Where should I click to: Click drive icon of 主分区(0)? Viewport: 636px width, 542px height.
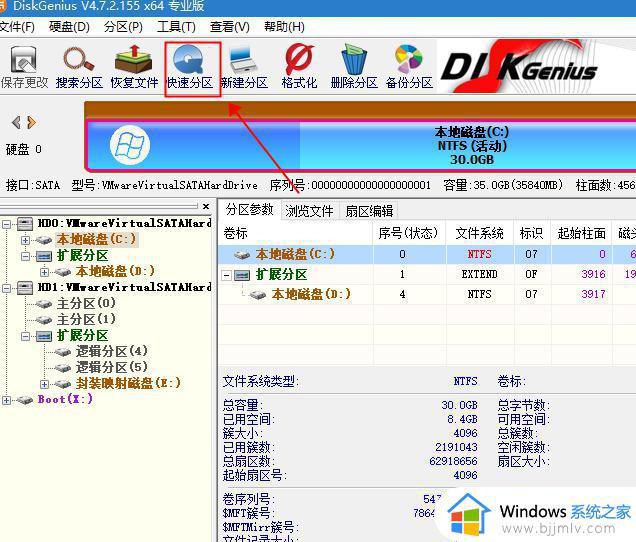[44, 303]
